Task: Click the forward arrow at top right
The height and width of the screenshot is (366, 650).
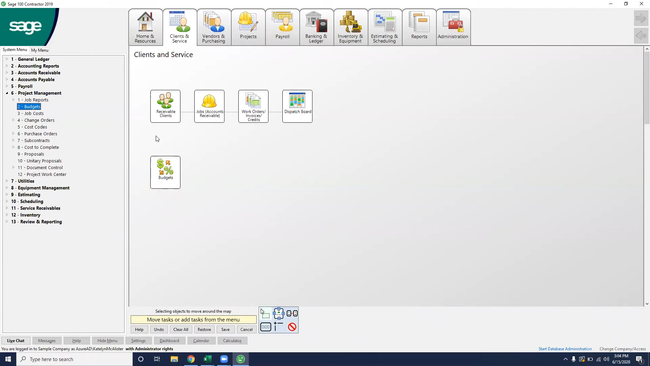Action: (641, 18)
